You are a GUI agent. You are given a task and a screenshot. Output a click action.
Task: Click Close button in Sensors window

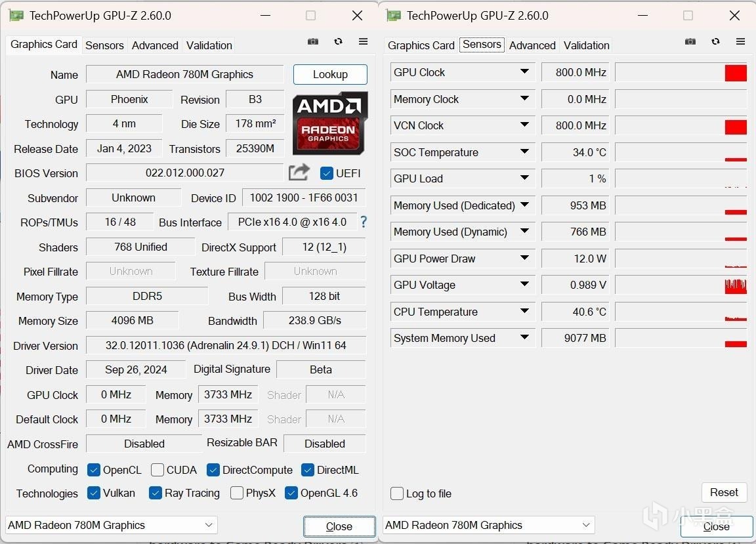(x=717, y=526)
